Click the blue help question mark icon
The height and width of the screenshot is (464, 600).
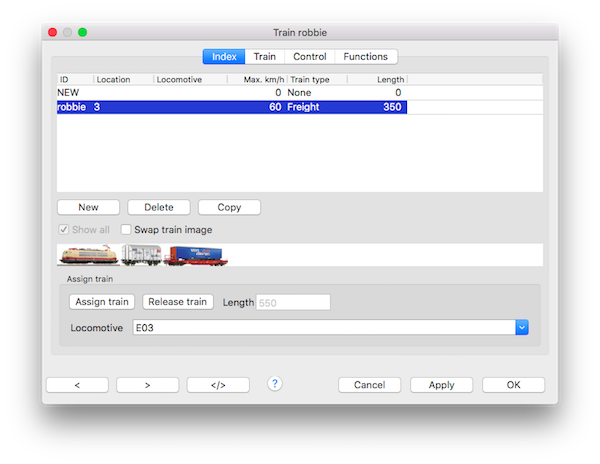coord(275,384)
